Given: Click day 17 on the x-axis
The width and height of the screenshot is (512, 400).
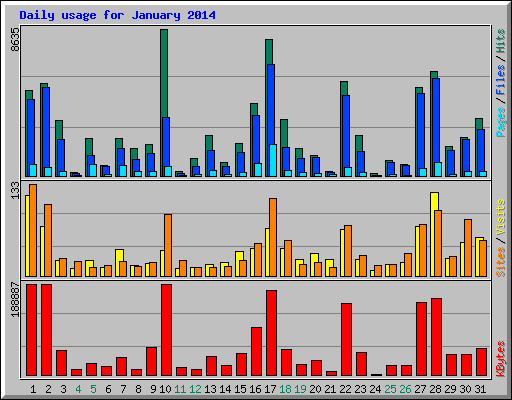Looking at the screenshot, I should pyautogui.click(x=270, y=389).
